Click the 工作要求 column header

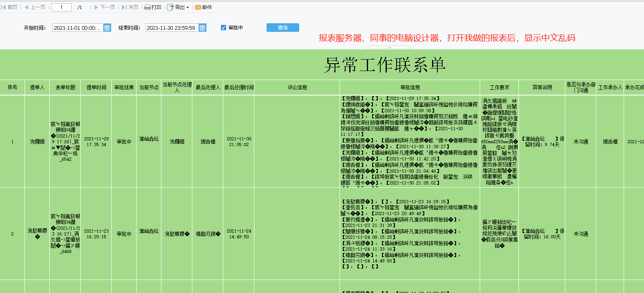click(x=499, y=87)
